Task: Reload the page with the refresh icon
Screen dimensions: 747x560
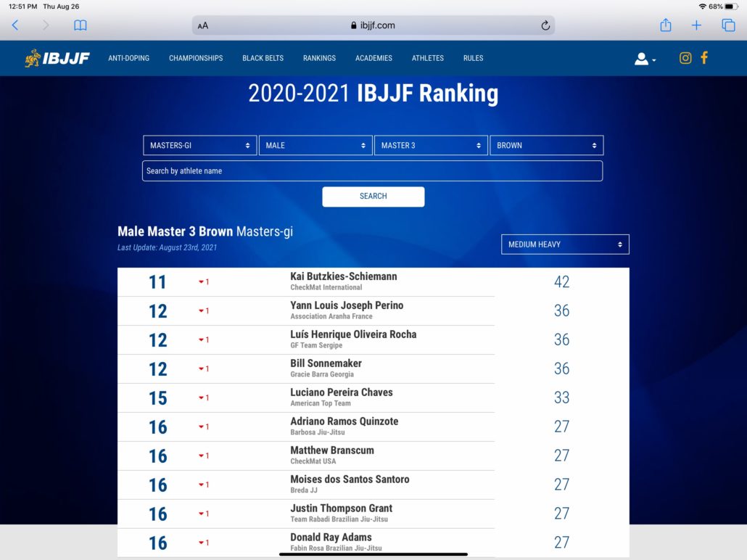Action: click(x=545, y=25)
